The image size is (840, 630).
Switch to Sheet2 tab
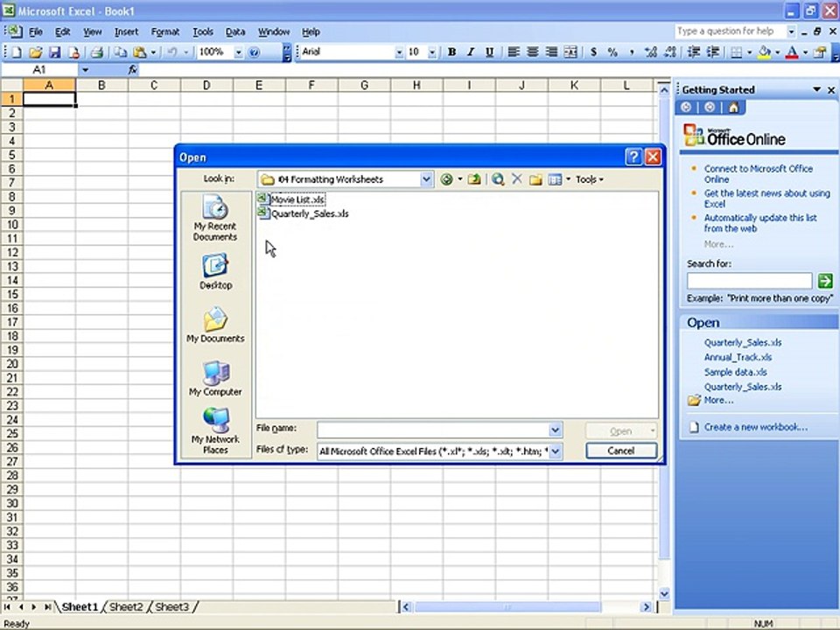click(x=126, y=606)
